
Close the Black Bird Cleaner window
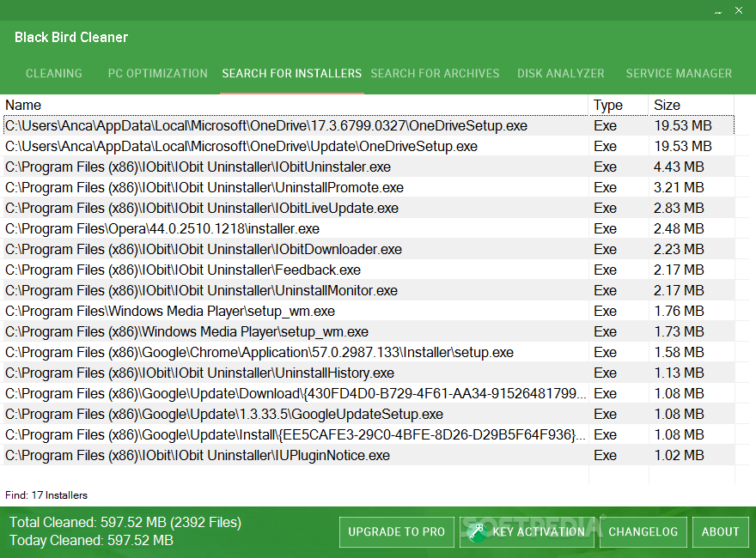[739, 10]
